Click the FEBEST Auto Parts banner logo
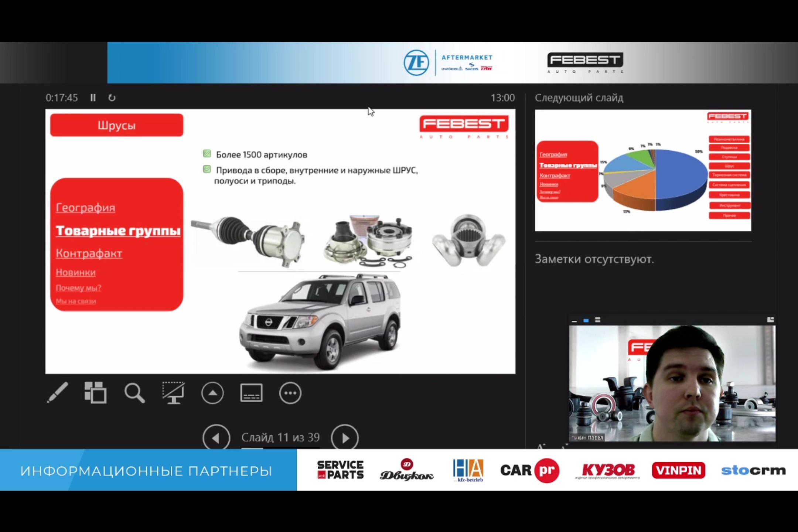The height and width of the screenshot is (532, 798). pos(585,62)
